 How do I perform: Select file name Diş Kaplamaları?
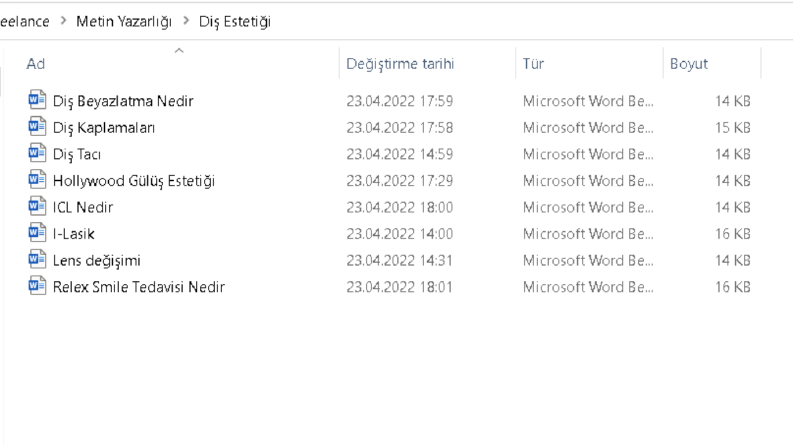[x=104, y=128]
